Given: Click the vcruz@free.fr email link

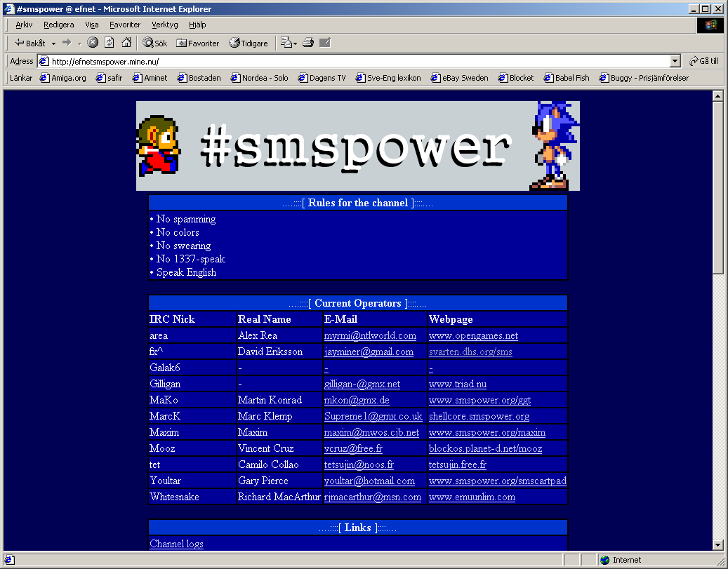Looking at the screenshot, I should coord(353,449).
